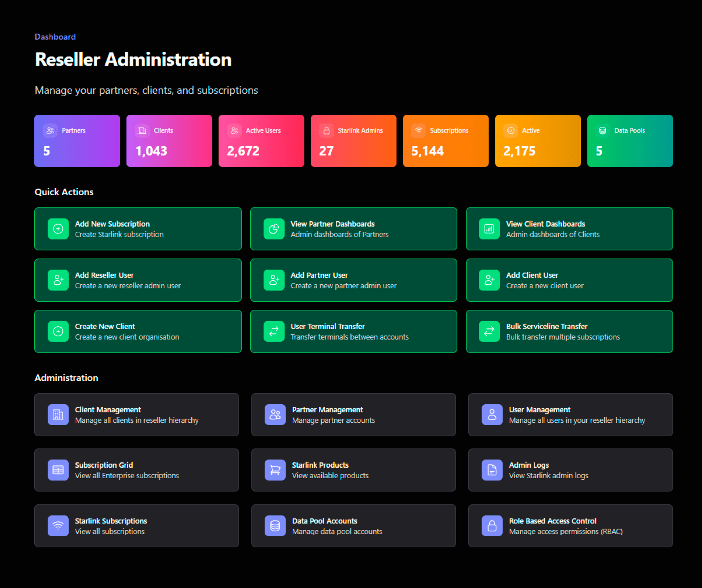Open Add New Subscription quick action
The image size is (702, 588).
pyautogui.click(x=138, y=229)
